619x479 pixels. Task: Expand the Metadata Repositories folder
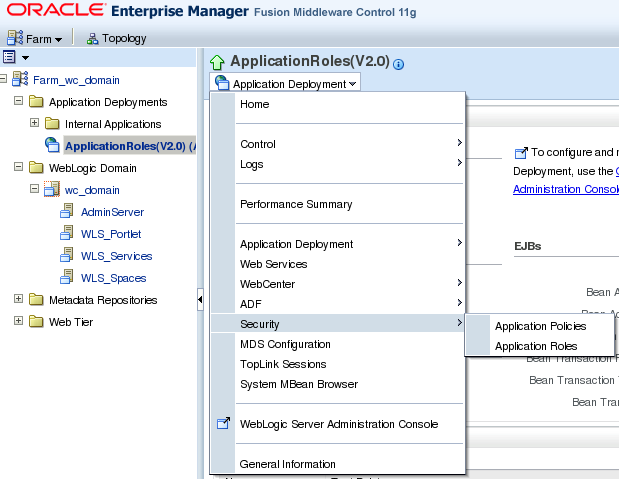tap(18, 298)
